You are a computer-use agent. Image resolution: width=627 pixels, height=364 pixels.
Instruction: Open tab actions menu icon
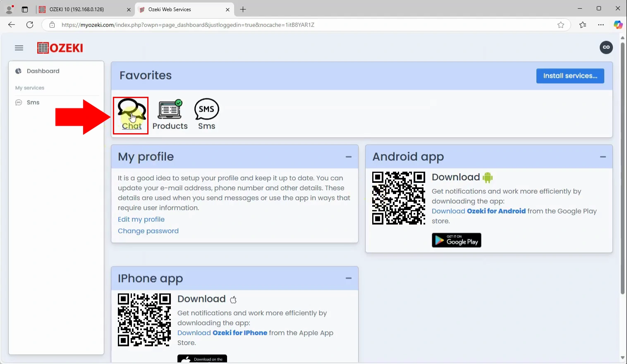pyautogui.click(x=25, y=9)
